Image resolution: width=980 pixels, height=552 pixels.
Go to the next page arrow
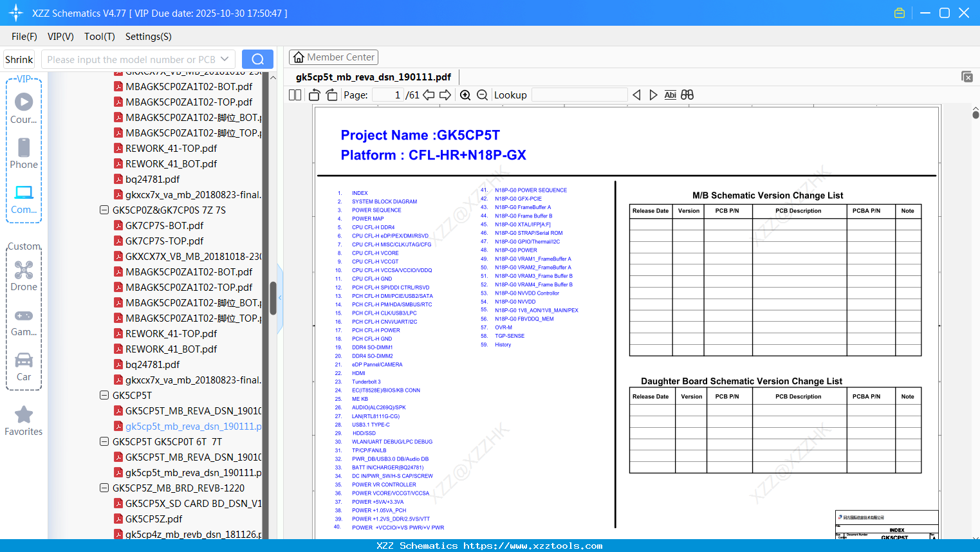click(445, 95)
